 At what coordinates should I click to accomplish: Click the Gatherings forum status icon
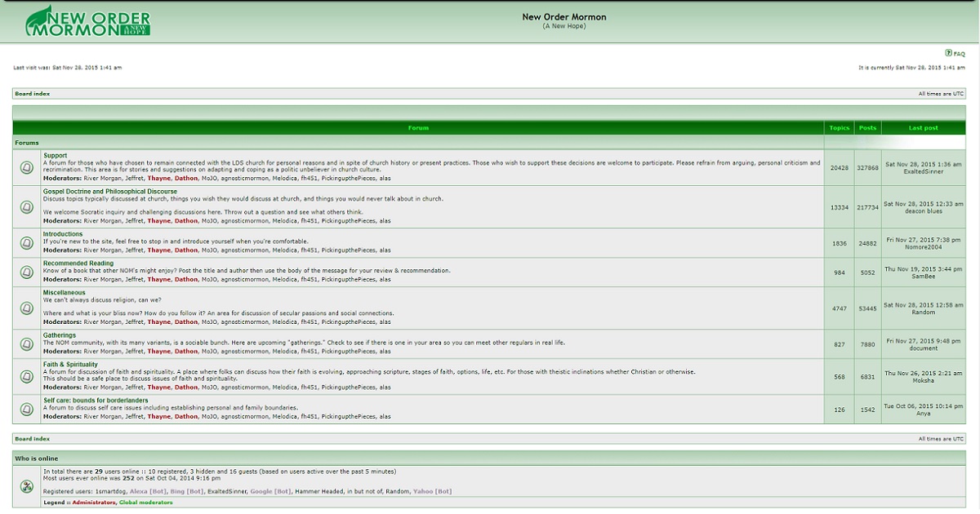[27, 343]
